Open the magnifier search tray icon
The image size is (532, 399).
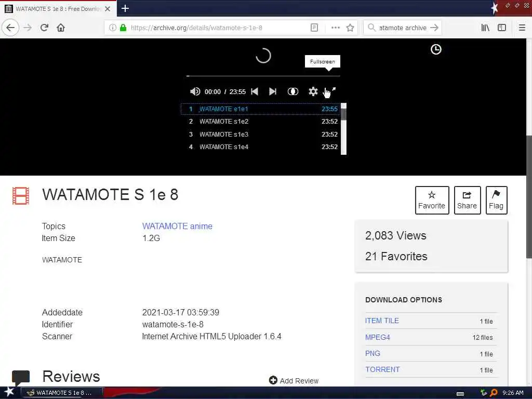[494, 393]
